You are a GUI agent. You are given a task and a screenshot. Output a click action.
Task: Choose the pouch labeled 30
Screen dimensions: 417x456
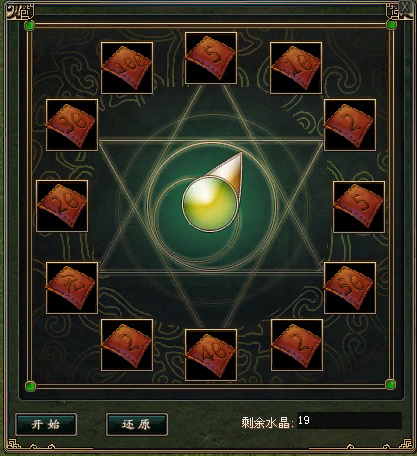pyautogui.click(x=72, y=125)
